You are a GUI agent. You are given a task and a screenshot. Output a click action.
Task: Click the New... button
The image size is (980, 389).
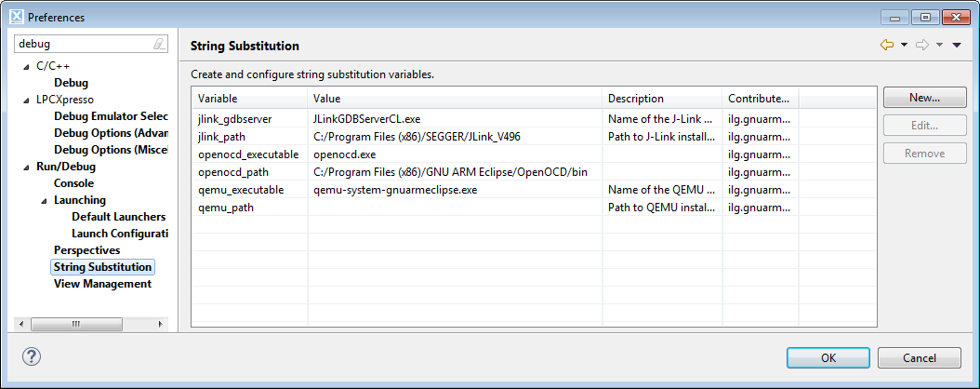click(924, 98)
